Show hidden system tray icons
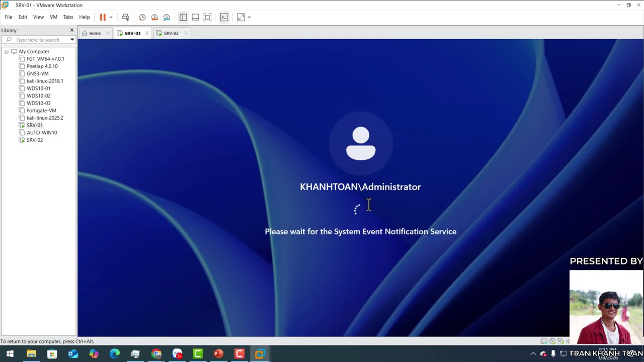The width and height of the screenshot is (644, 362). pos(533,354)
